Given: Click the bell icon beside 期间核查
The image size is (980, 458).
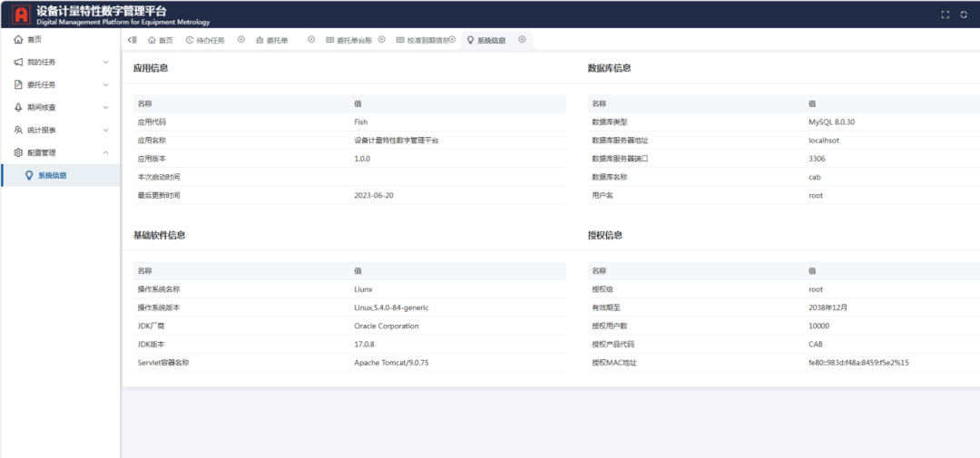Looking at the screenshot, I should click(18, 108).
